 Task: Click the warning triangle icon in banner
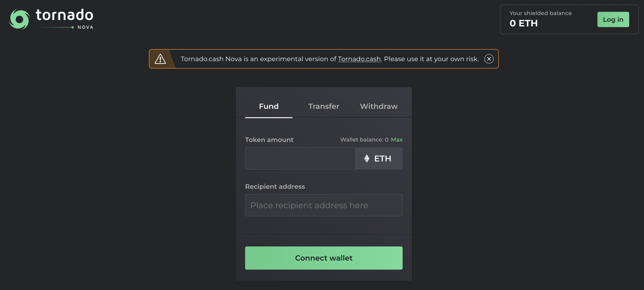coord(160,59)
